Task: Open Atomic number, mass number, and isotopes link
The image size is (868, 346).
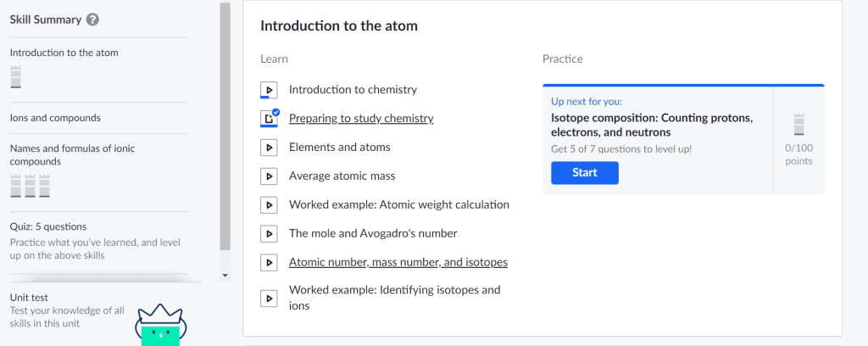Action: click(x=398, y=262)
